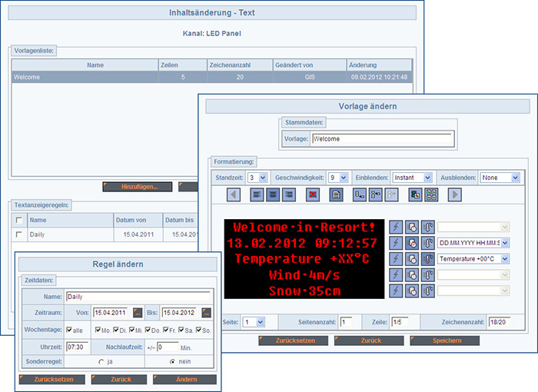
Task: Click lightning icon for Welcome-in-Resort line
Action: pyautogui.click(x=396, y=227)
